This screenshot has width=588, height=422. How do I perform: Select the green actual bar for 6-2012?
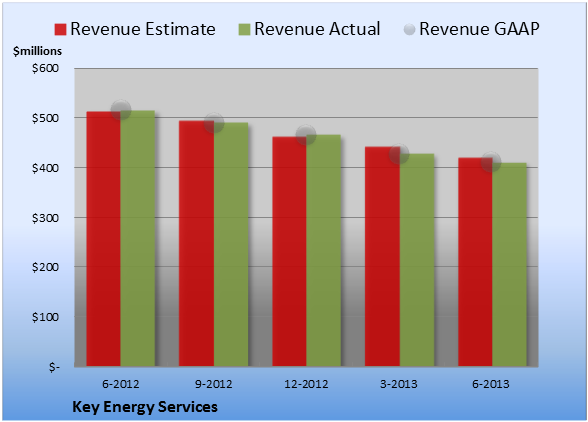[138, 239]
